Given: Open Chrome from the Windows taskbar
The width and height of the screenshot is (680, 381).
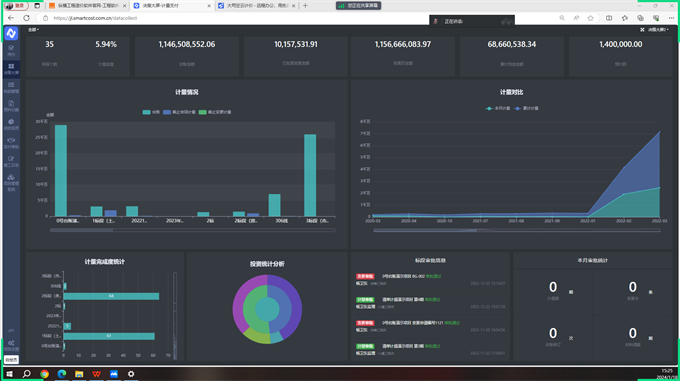Looking at the screenshot, I should (x=44, y=374).
